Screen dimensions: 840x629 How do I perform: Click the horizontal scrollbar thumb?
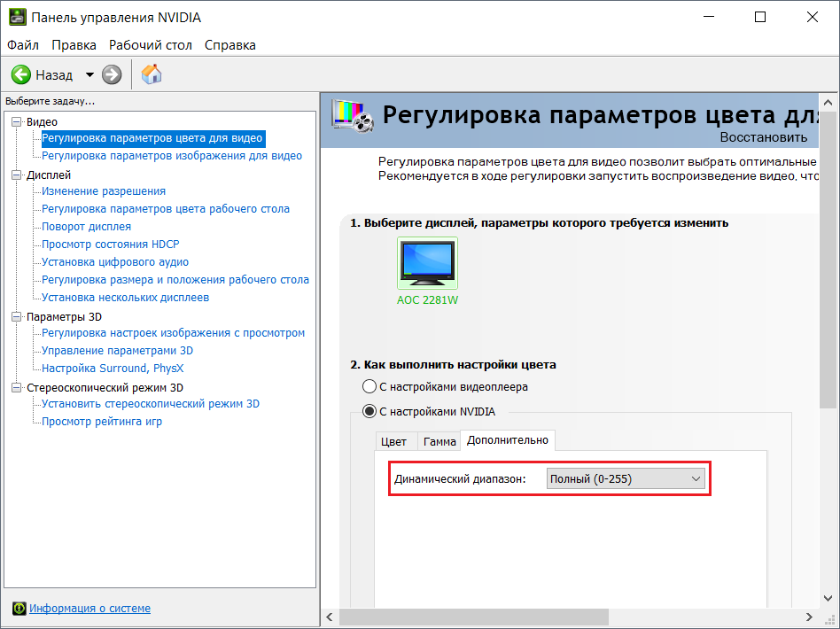point(474,617)
